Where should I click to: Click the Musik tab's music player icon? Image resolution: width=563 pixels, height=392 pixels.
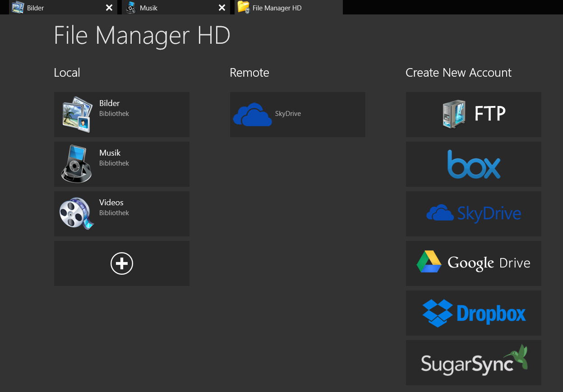tap(131, 7)
